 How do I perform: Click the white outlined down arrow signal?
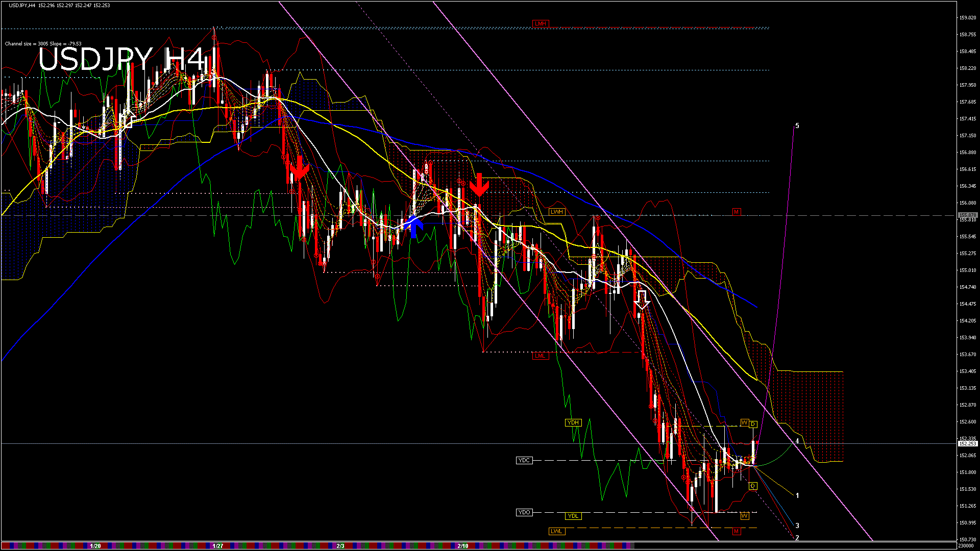coord(642,300)
